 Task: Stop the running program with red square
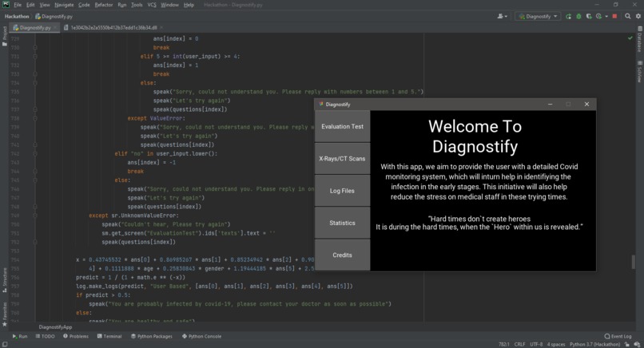pos(615,17)
